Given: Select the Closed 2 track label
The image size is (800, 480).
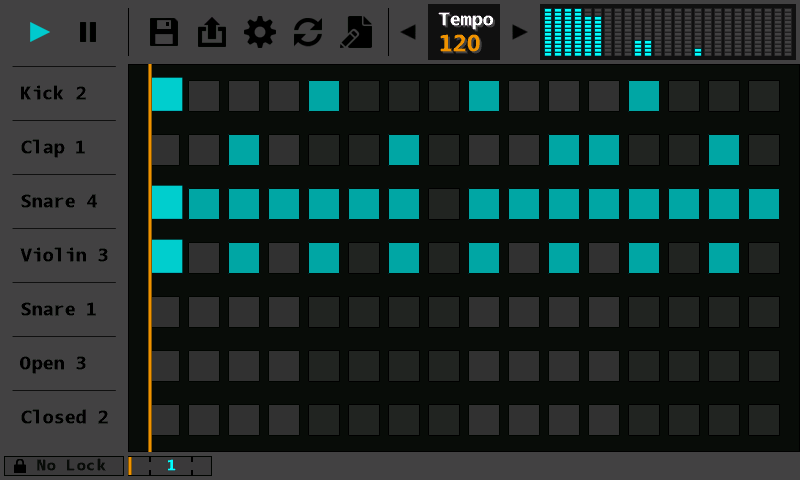Looking at the screenshot, I should tap(64, 417).
